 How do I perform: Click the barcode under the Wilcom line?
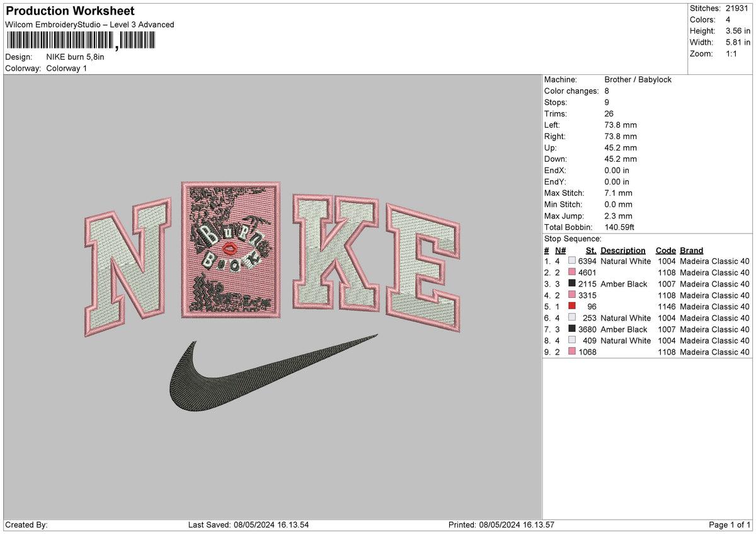coord(80,41)
